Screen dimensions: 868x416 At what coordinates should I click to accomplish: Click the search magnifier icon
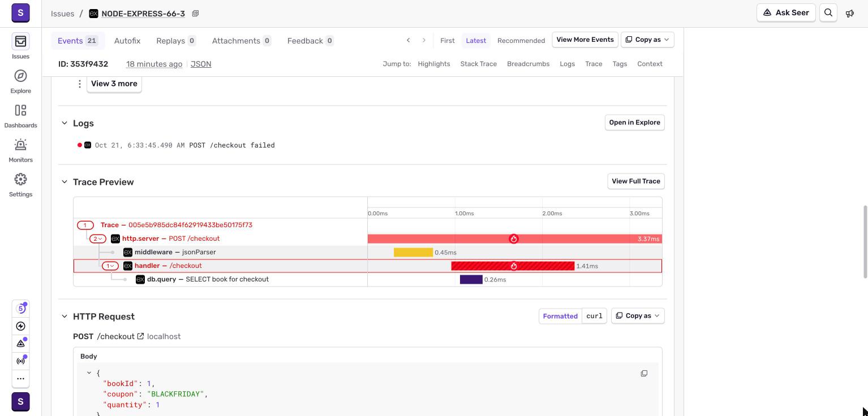[x=828, y=13]
